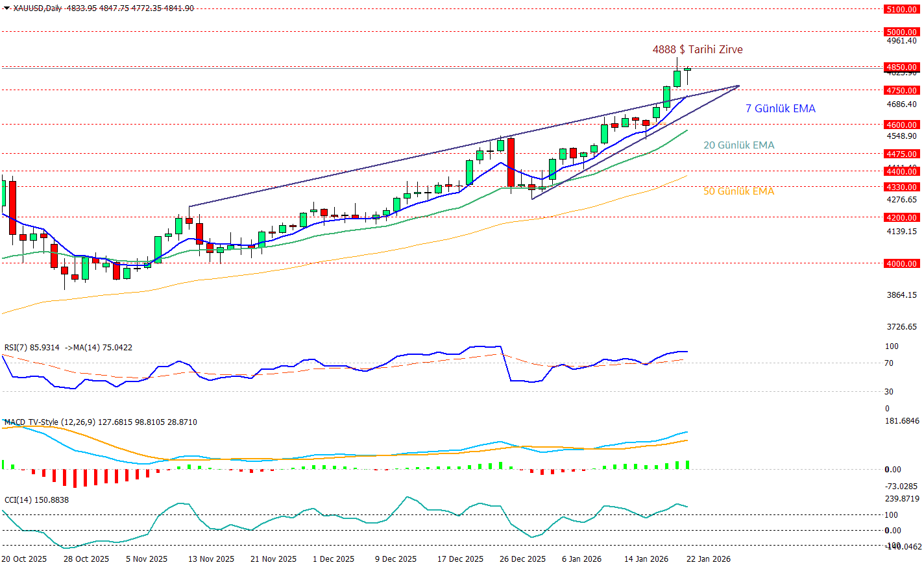Select the 4600.00 red price label

[x=901, y=125]
